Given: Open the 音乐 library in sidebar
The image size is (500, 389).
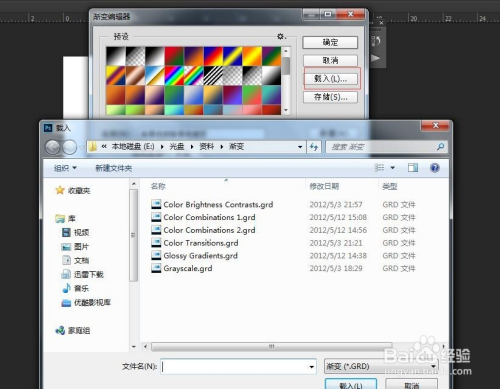Looking at the screenshot, I should click(75, 288).
